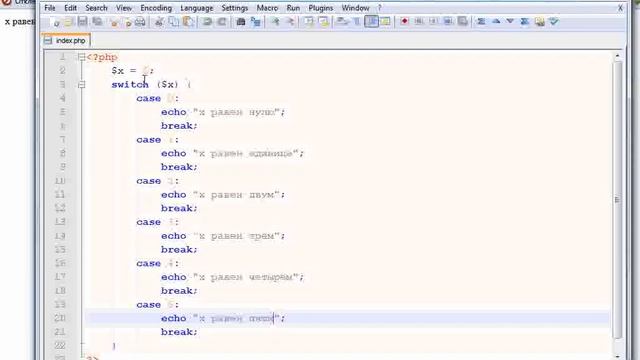
Task: Close document with X on menu bar
Action: (620, 8)
